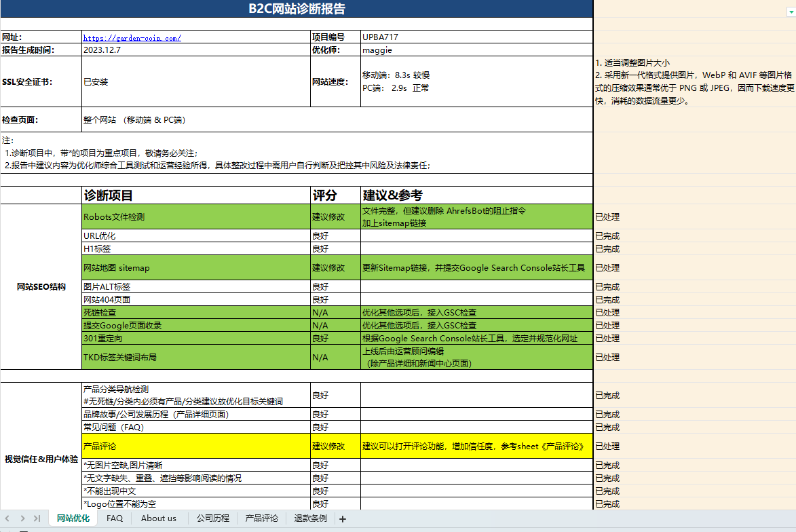Select the TKD标签关键词布局 cell
This screenshot has width=796, height=532.
[196, 358]
